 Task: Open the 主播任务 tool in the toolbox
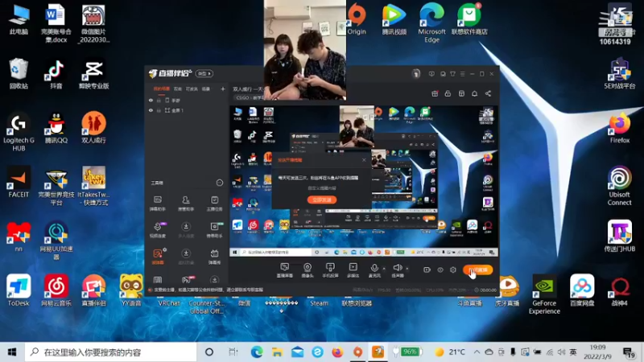[x=214, y=204]
